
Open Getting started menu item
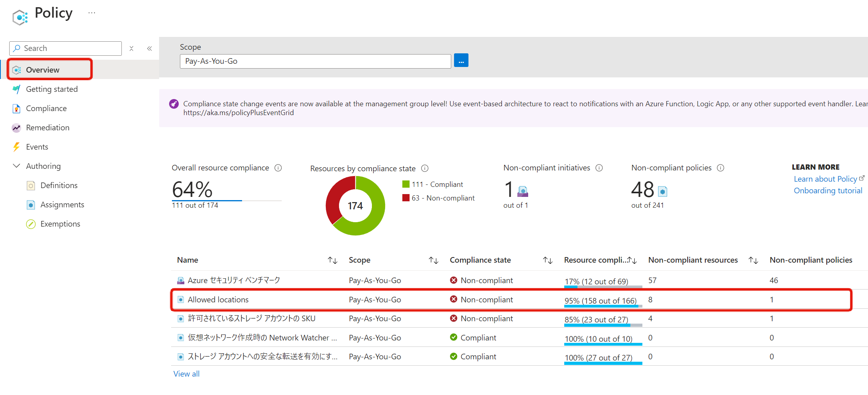[x=52, y=89]
